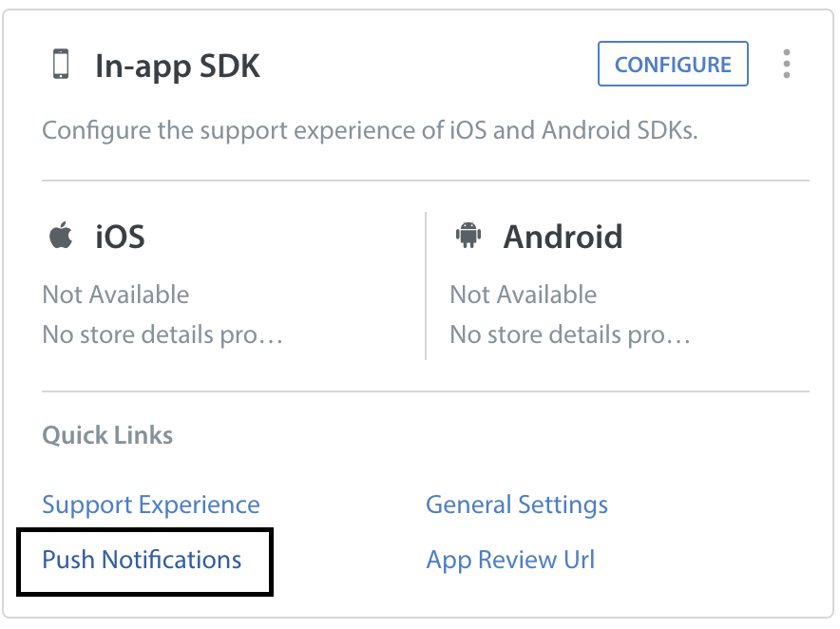Open the Push Notifications quick link
Image resolution: width=840 pixels, height=629 pixels.
click(x=142, y=560)
